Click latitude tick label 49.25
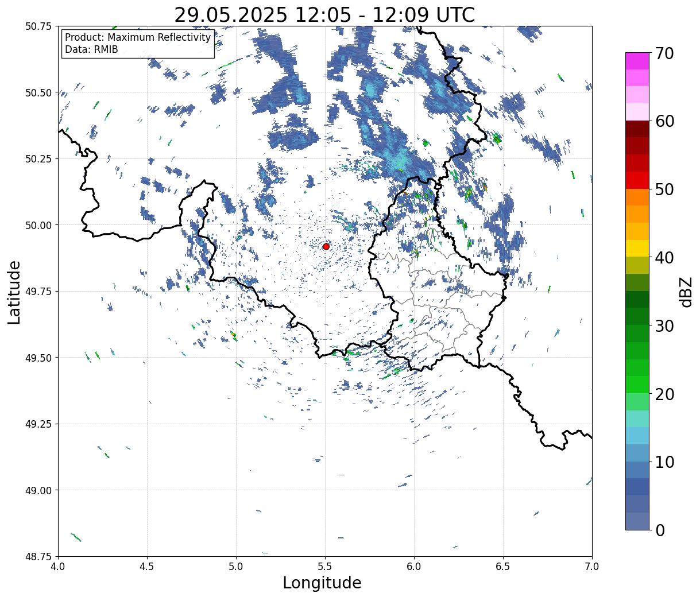The width and height of the screenshot is (700, 597). [x=38, y=424]
